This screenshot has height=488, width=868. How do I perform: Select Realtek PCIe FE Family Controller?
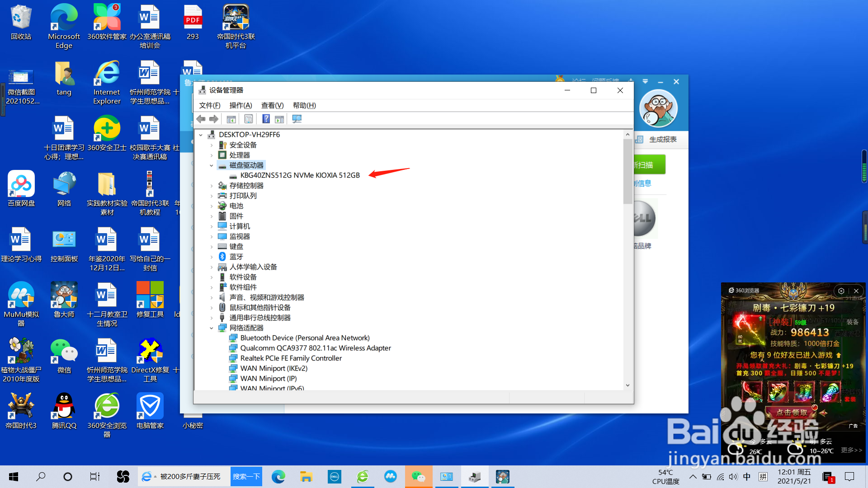pyautogui.click(x=291, y=358)
